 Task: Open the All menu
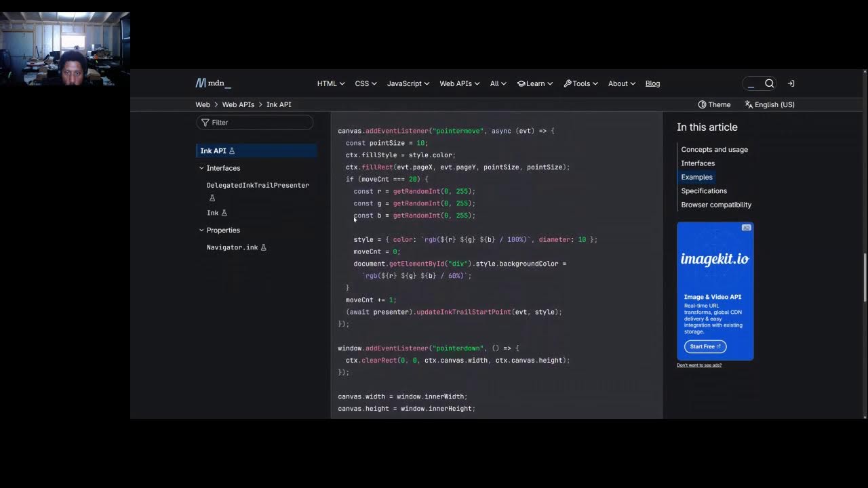pyautogui.click(x=498, y=83)
